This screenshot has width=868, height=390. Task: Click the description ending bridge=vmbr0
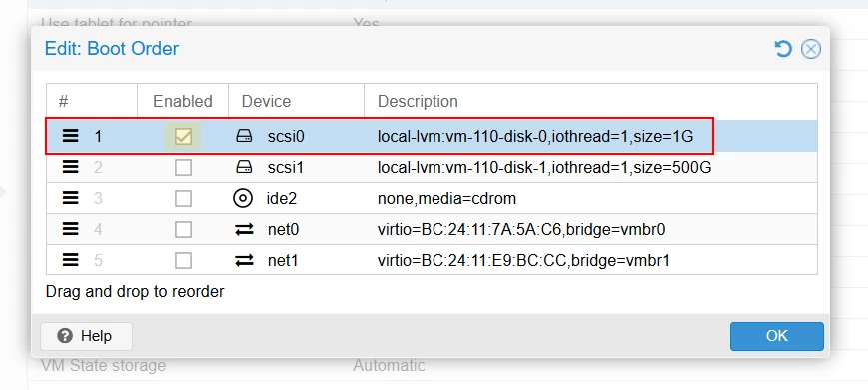[521, 229]
